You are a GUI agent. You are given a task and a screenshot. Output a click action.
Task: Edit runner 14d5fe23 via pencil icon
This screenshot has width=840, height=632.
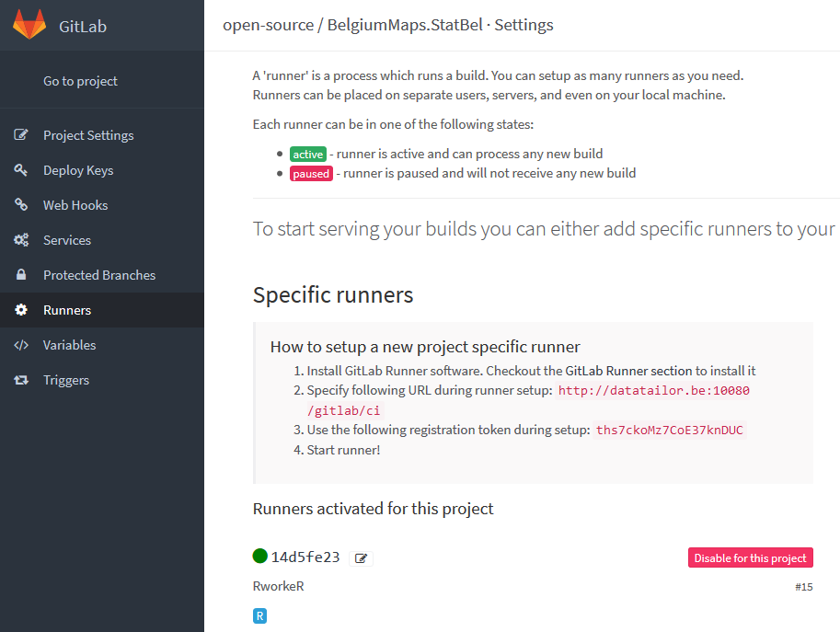[361, 557]
